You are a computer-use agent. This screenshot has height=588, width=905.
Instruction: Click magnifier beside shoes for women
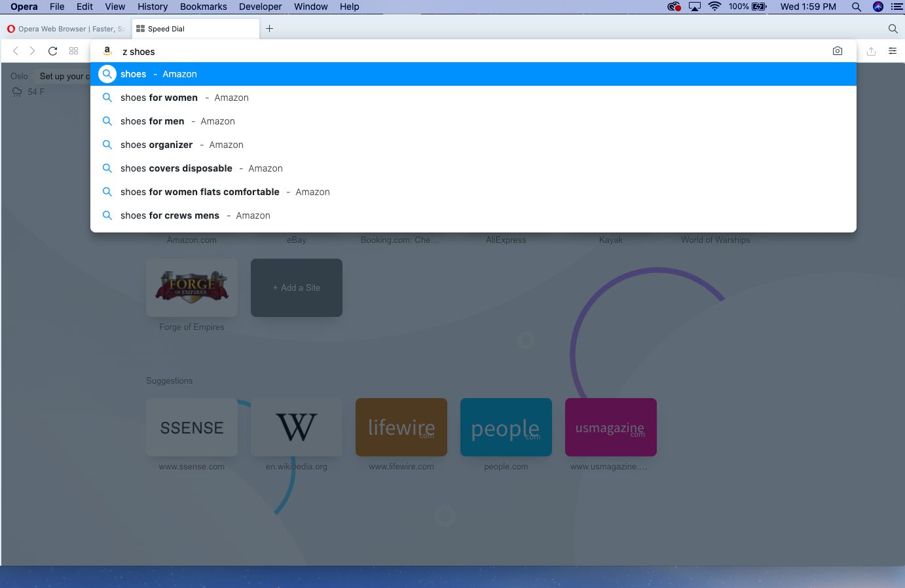[107, 98]
